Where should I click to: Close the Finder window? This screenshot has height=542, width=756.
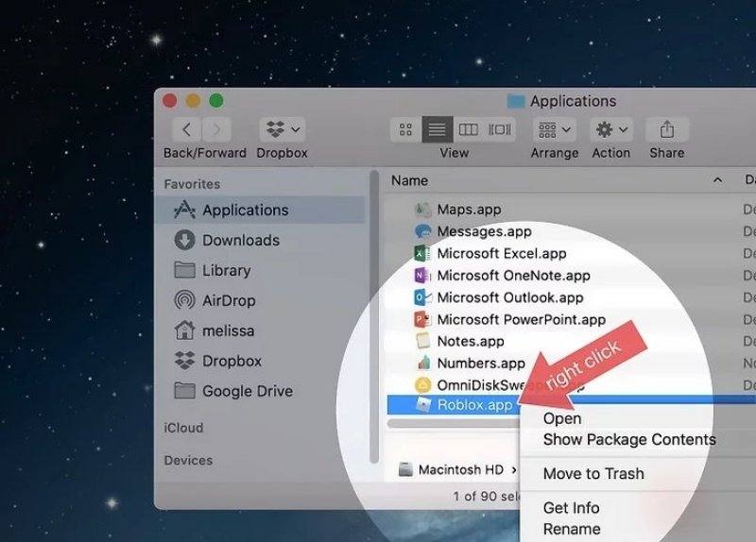pyautogui.click(x=170, y=101)
